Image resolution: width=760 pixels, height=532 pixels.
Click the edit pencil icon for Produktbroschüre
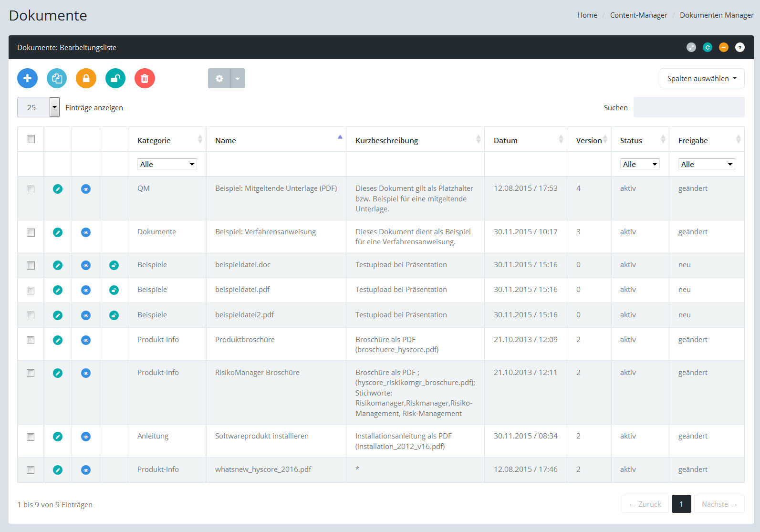[x=58, y=340]
